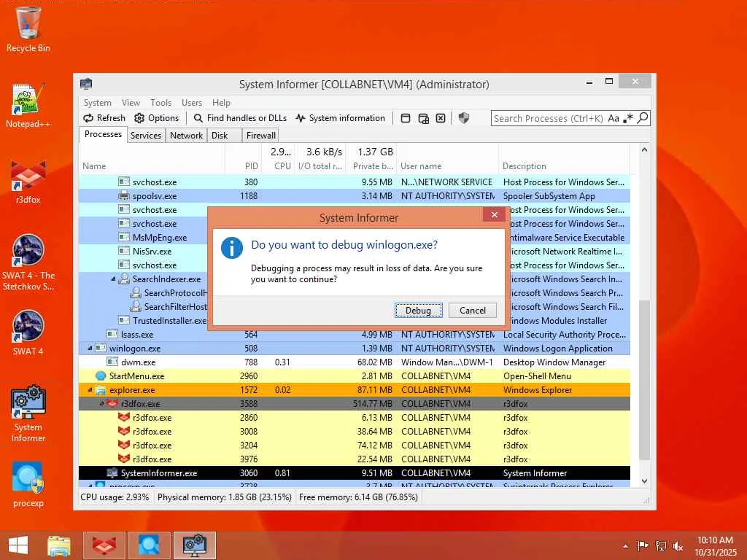Open the Windows Start button
747x560 pixels.
pos(18,545)
